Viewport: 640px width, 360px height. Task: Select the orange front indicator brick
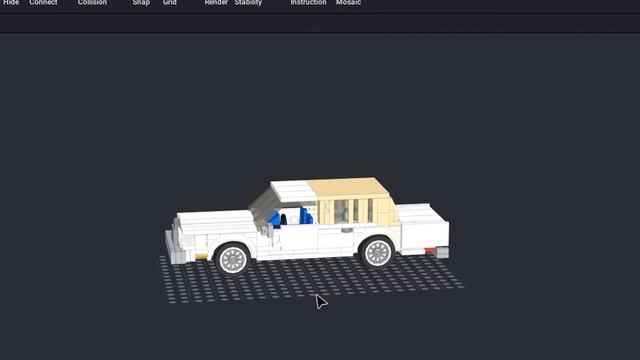coord(201,256)
